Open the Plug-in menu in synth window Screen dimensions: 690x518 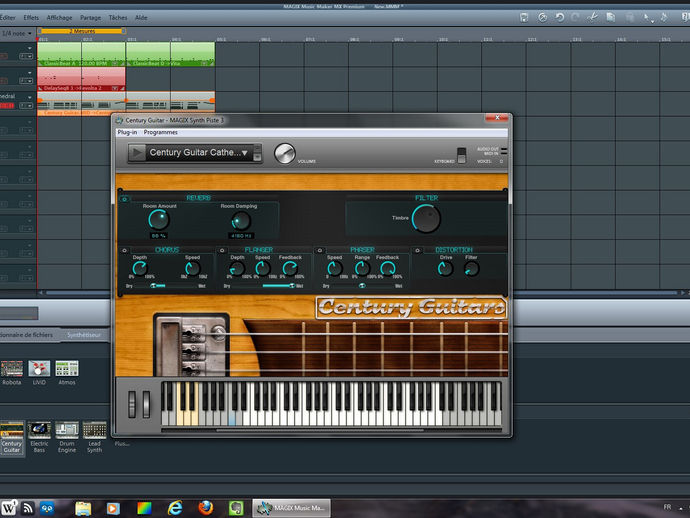click(x=127, y=132)
